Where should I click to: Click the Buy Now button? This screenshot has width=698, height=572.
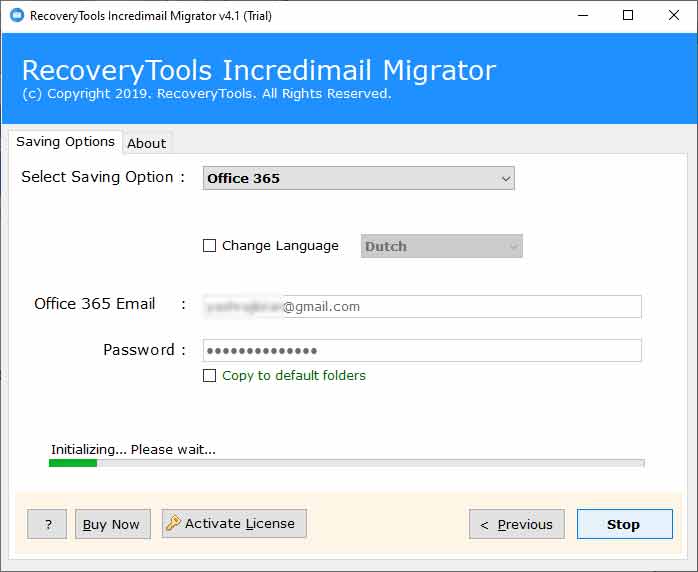pyautogui.click(x=113, y=524)
